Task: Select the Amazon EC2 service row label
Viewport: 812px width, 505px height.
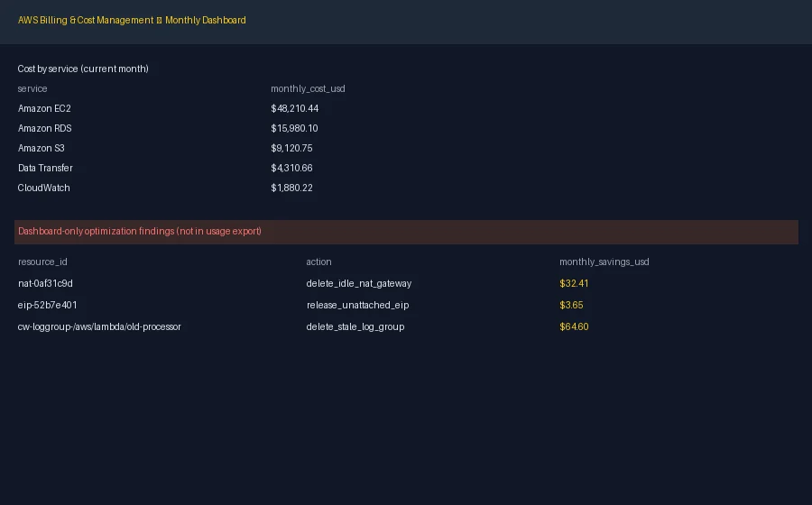Action: tap(44, 108)
